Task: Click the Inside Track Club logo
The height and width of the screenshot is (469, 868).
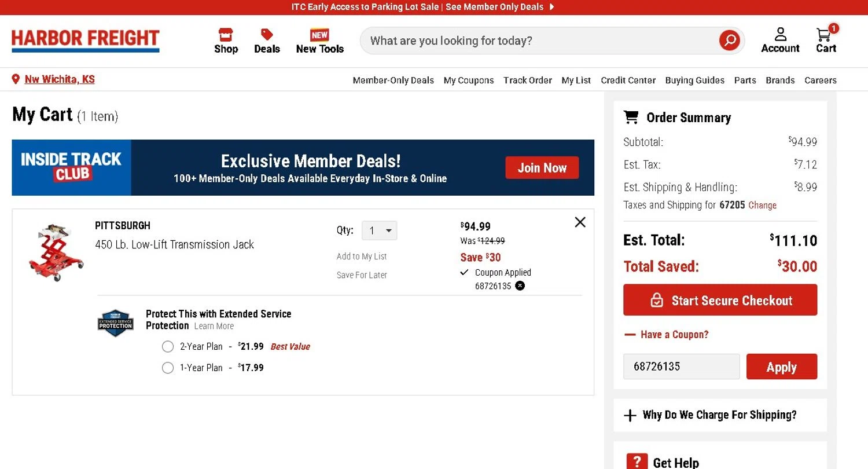Action: click(71, 167)
